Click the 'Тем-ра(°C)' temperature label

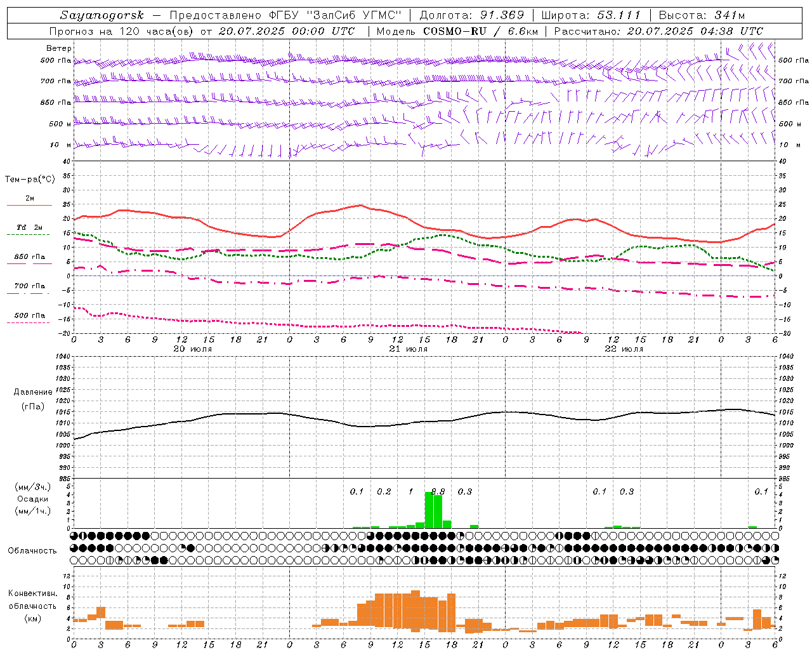[30, 180]
